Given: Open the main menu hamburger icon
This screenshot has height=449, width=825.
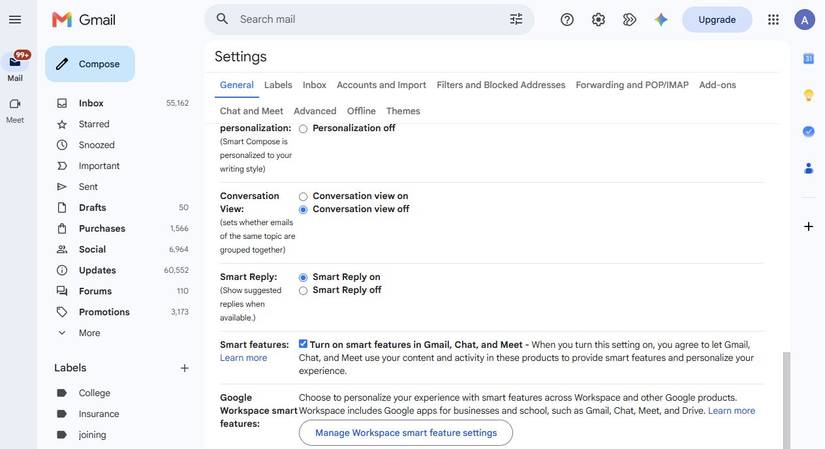Looking at the screenshot, I should point(15,19).
